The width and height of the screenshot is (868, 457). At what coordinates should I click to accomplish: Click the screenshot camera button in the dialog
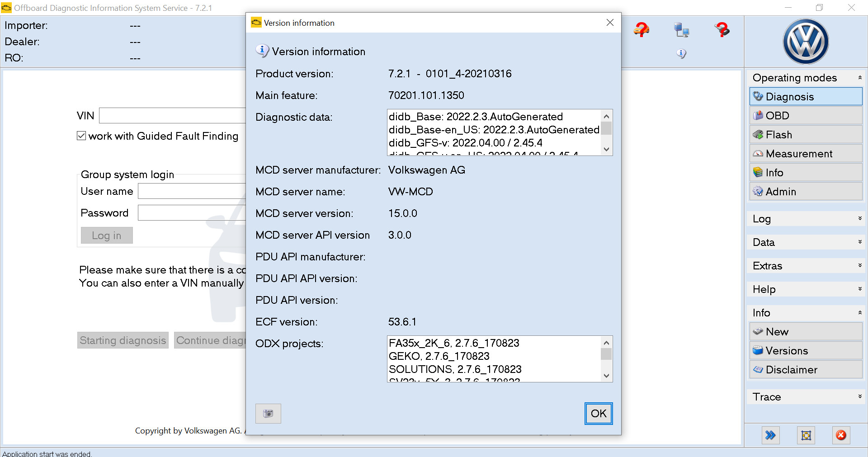pos(268,413)
